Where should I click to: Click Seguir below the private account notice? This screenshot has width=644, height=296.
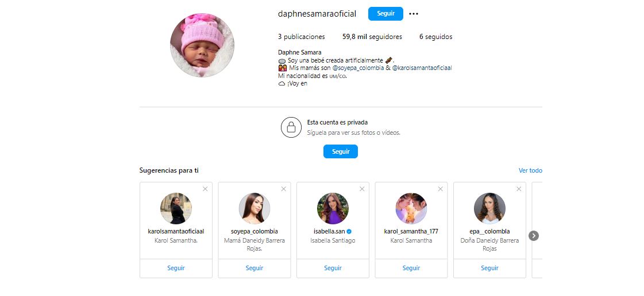341,151
